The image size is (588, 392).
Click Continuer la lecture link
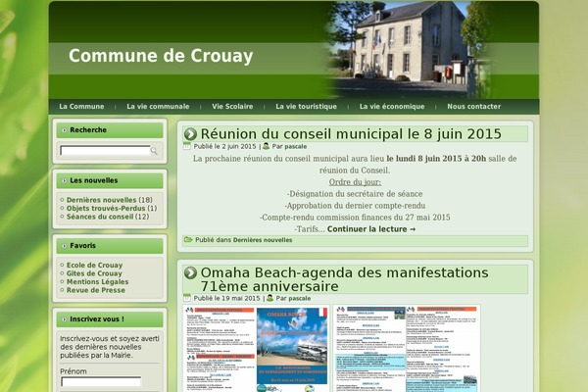point(371,228)
